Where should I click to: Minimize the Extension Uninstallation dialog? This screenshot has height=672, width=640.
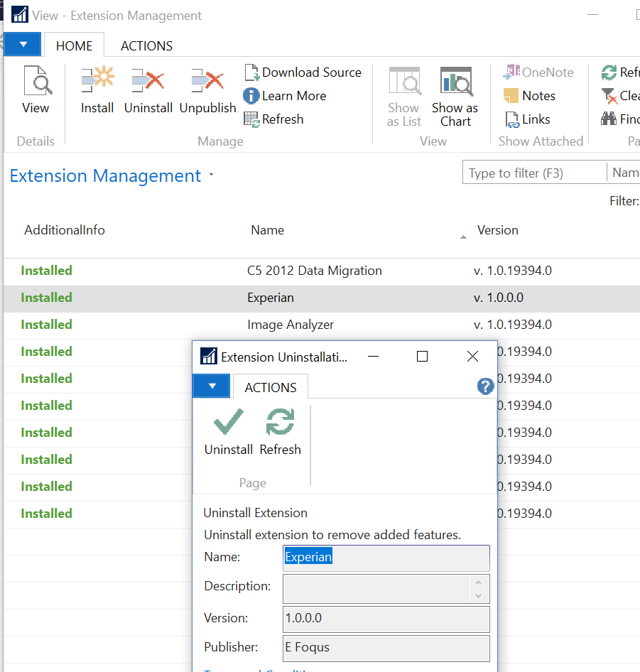374,356
